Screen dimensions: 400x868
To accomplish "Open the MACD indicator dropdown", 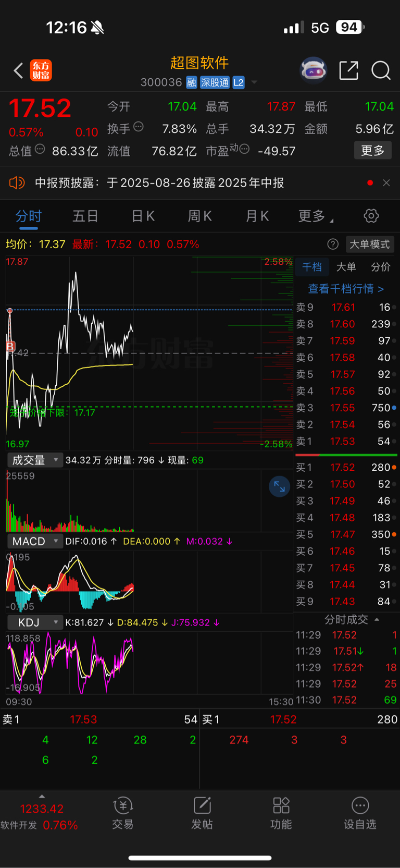I will click(x=35, y=541).
